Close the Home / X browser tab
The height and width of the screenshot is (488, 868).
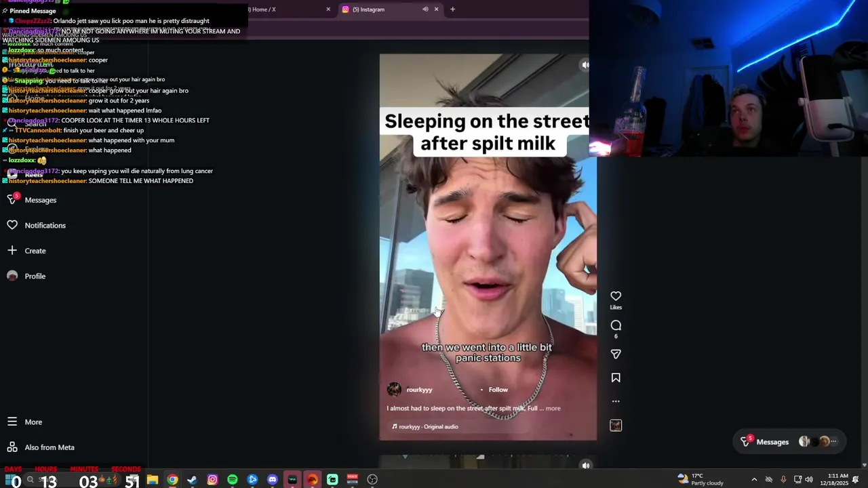pyautogui.click(x=328, y=9)
